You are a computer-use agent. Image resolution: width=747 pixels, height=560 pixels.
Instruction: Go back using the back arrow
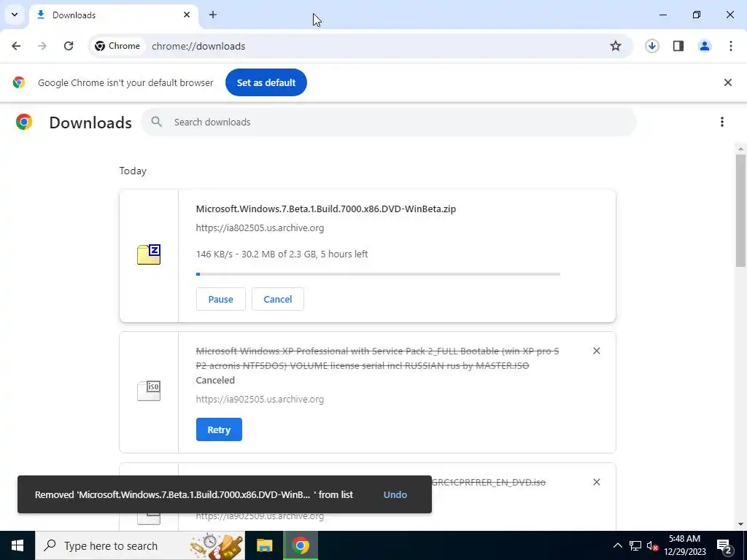(16, 46)
